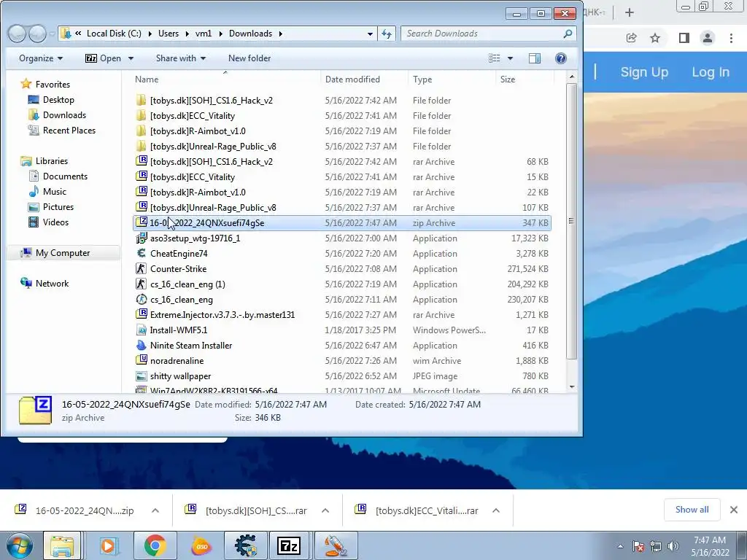Image resolution: width=747 pixels, height=560 pixels.
Task: Click the volume speaker tray icon
Action: click(673, 546)
